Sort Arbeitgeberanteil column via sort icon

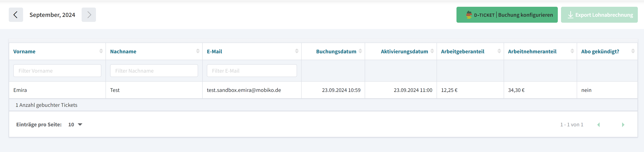click(x=499, y=51)
